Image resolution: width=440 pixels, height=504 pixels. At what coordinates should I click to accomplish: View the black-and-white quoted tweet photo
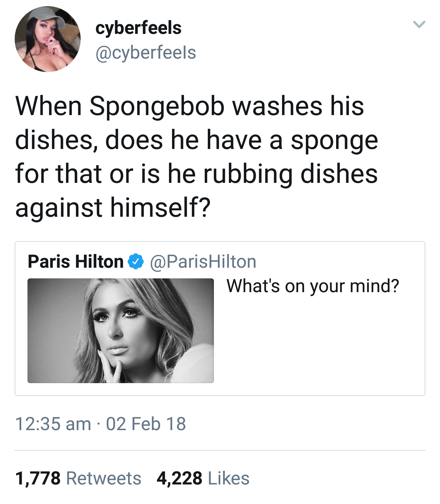pos(121,331)
